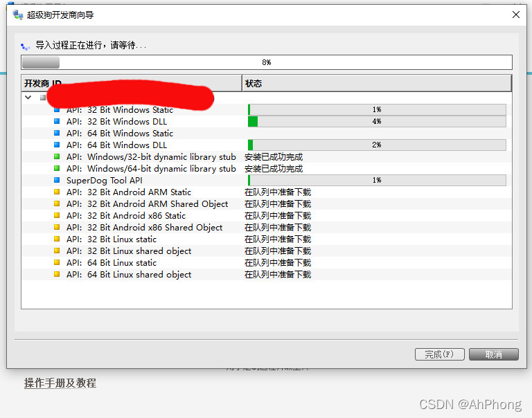Select the SuperDog Tool API row
This screenshot has width=532, height=418.
[267, 180]
